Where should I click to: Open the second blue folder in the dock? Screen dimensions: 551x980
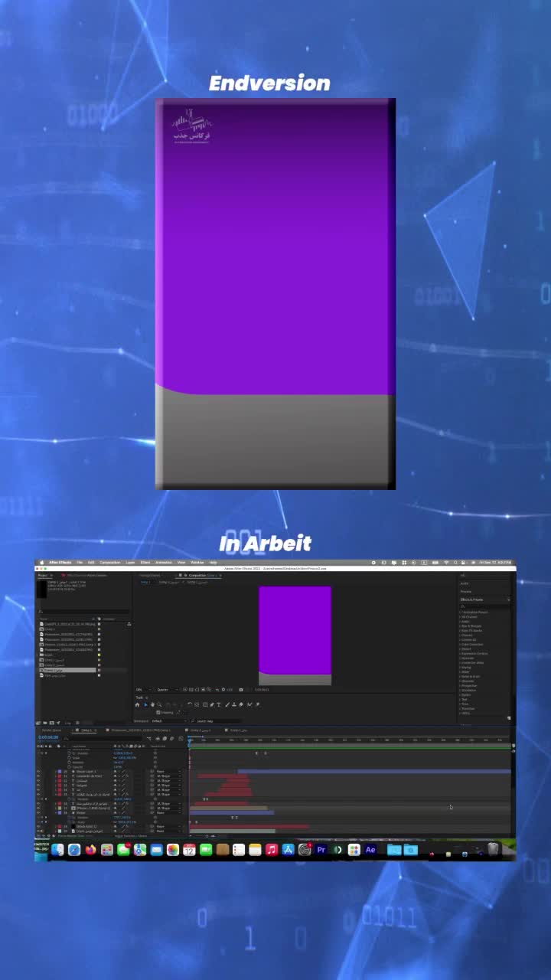(410, 850)
